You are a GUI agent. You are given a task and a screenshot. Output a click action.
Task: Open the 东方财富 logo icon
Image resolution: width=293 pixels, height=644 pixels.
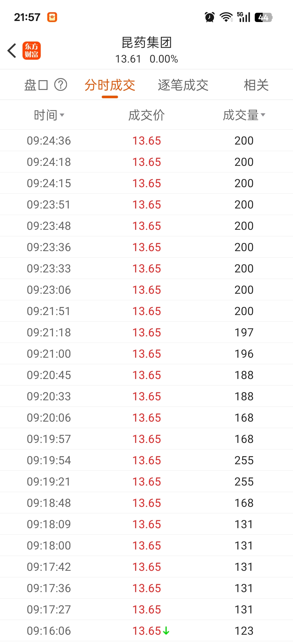[32, 51]
